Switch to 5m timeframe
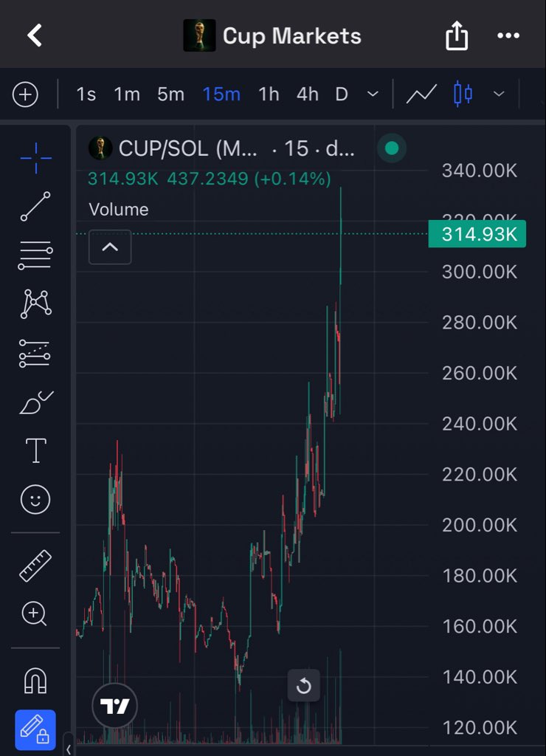Viewport: 546px width, 756px height. 170,94
